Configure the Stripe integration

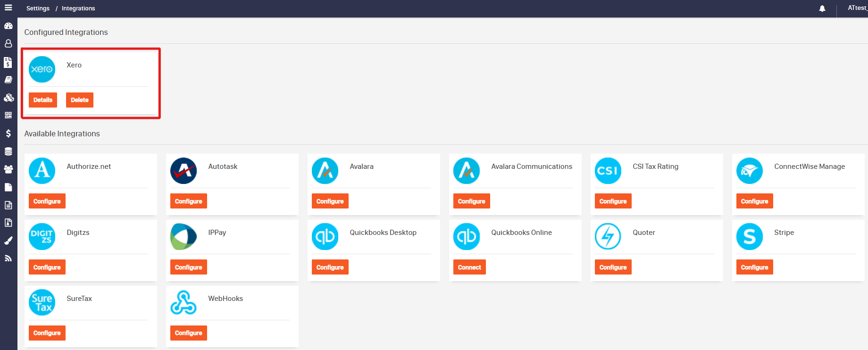pyautogui.click(x=755, y=267)
